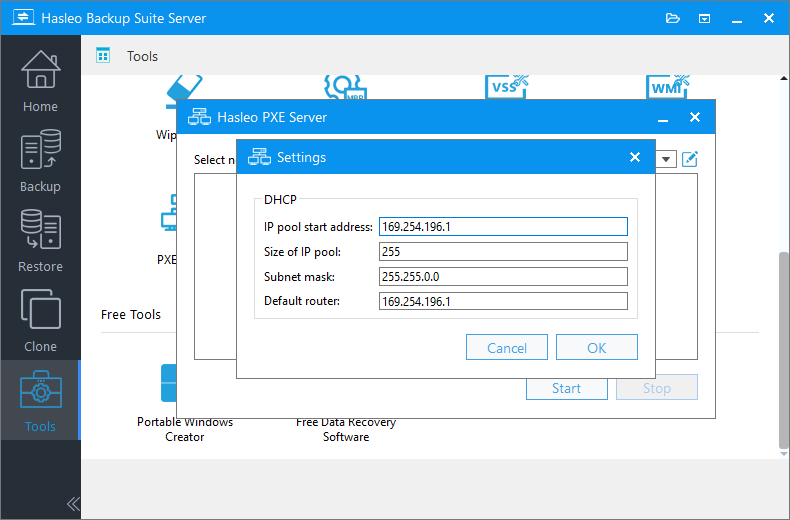Viewport: 790px width, 520px height.
Task: Open Free Data Recovery Software link
Action: [x=346, y=429]
